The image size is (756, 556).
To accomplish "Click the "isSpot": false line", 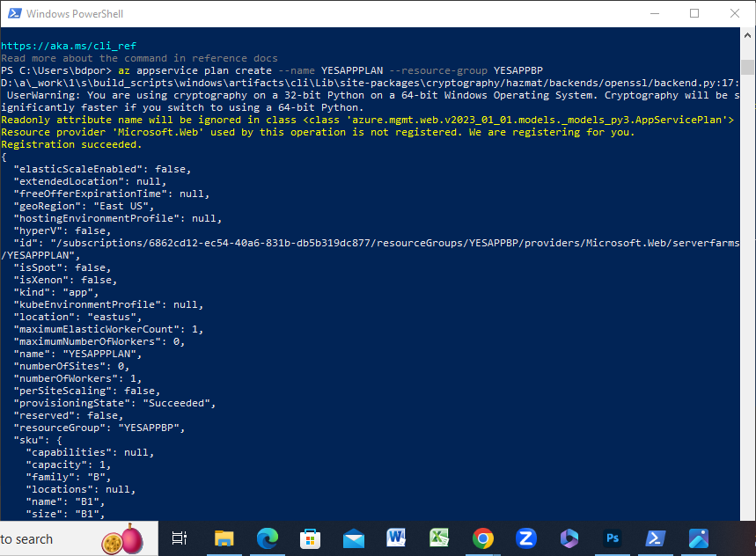I will tap(62, 267).
